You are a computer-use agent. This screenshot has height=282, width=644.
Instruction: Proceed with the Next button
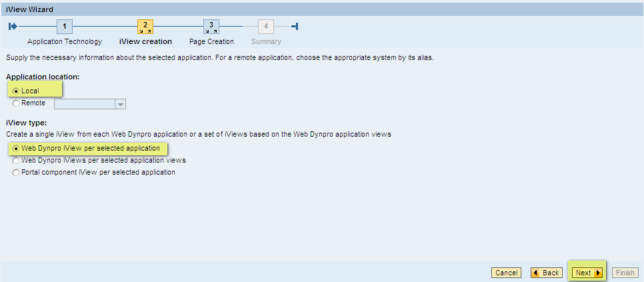(587, 273)
